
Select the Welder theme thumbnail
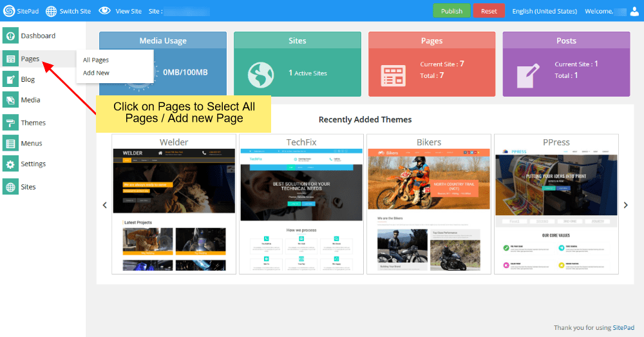[174, 210]
